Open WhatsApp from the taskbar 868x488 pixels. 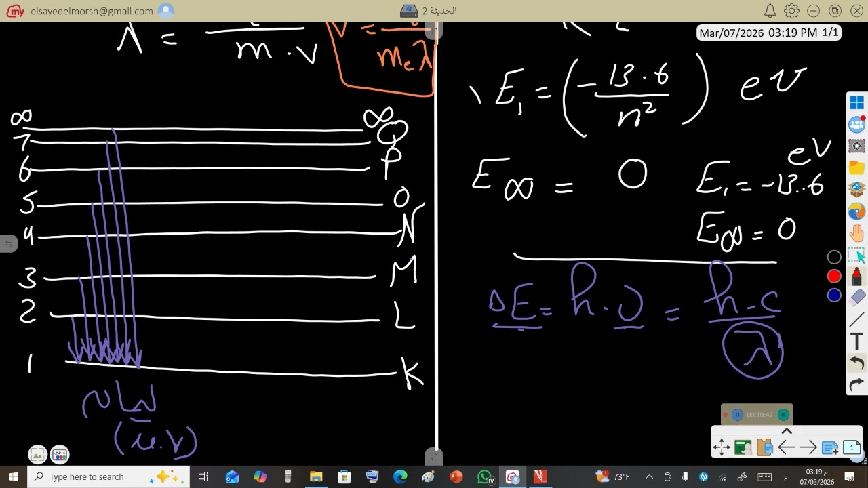(484, 476)
